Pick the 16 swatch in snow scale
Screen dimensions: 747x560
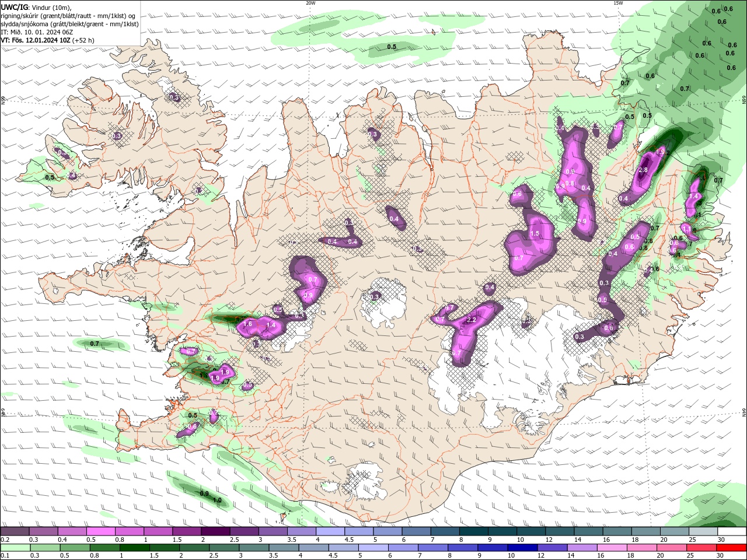coord(617,531)
